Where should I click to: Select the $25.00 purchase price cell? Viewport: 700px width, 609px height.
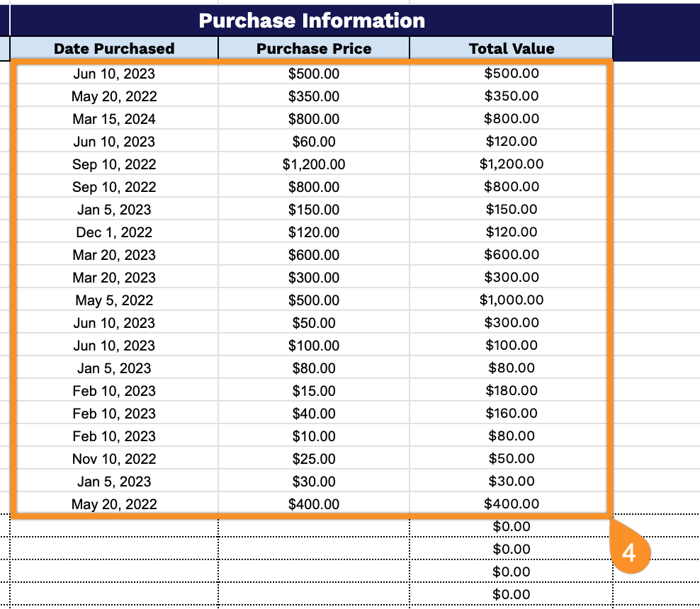314,459
